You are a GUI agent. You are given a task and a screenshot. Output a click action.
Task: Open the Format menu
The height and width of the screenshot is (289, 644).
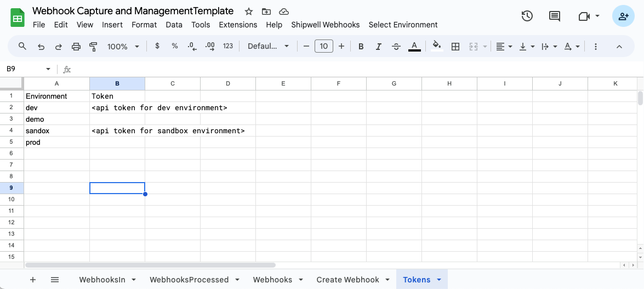pyautogui.click(x=144, y=25)
